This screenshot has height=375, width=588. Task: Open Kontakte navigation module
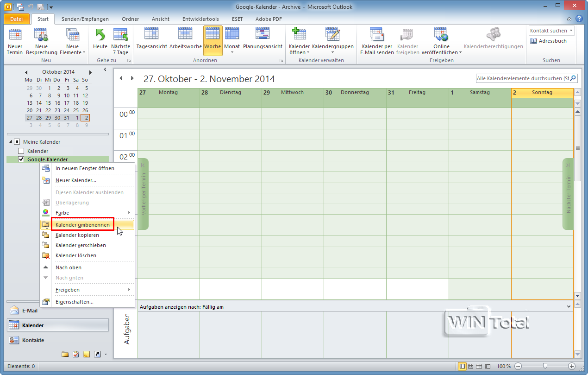tap(58, 340)
